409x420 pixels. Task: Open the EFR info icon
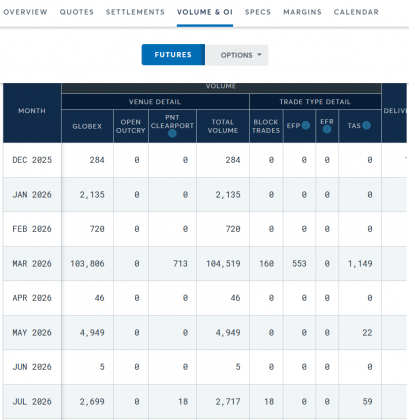tap(327, 129)
